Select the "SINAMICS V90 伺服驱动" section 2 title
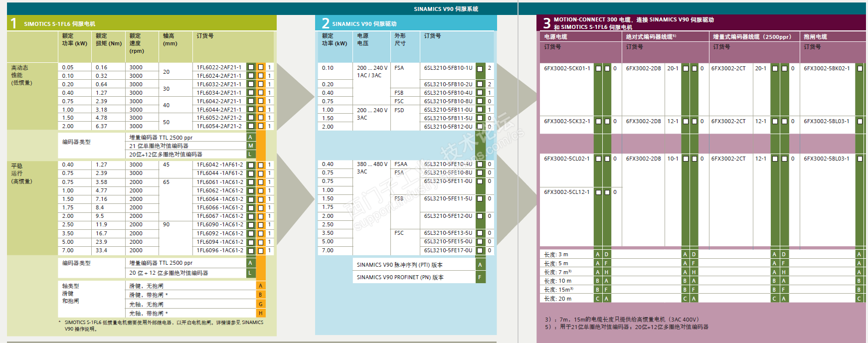Image resolution: width=868 pixels, height=343 pixels. [x=364, y=24]
